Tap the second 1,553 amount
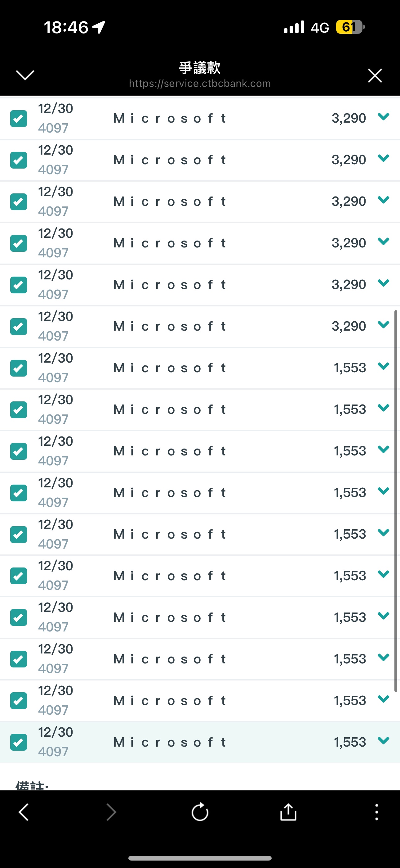The image size is (400, 868). [x=350, y=409]
